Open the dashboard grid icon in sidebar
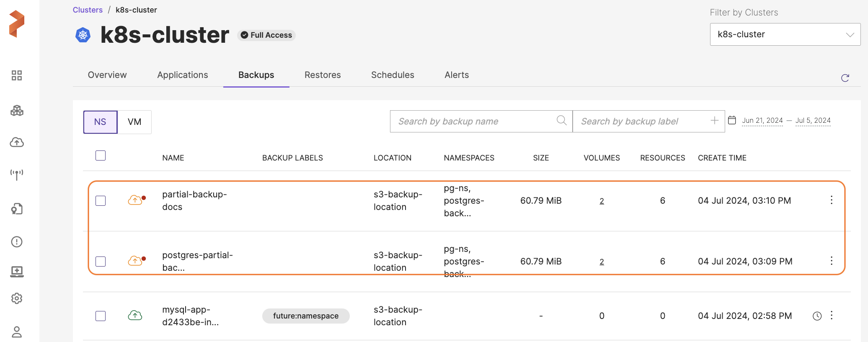Viewport: 868px width, 342px height. click(x=17, y=75)
